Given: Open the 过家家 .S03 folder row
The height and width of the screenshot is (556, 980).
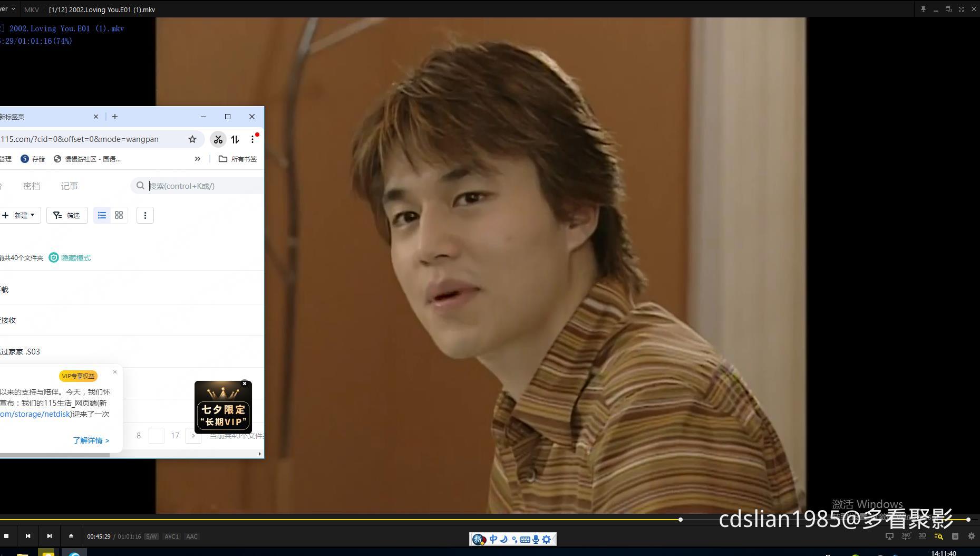Looking at the screenshot, I should click(132, 352).
